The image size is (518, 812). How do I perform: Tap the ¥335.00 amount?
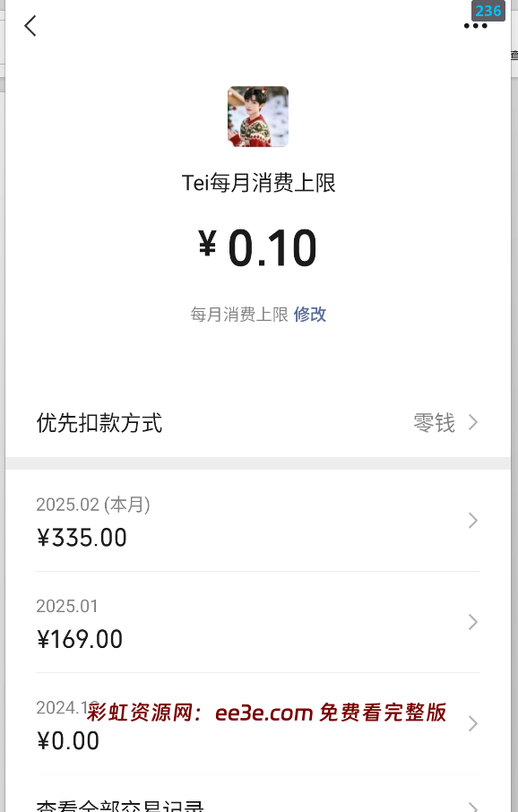82,538
